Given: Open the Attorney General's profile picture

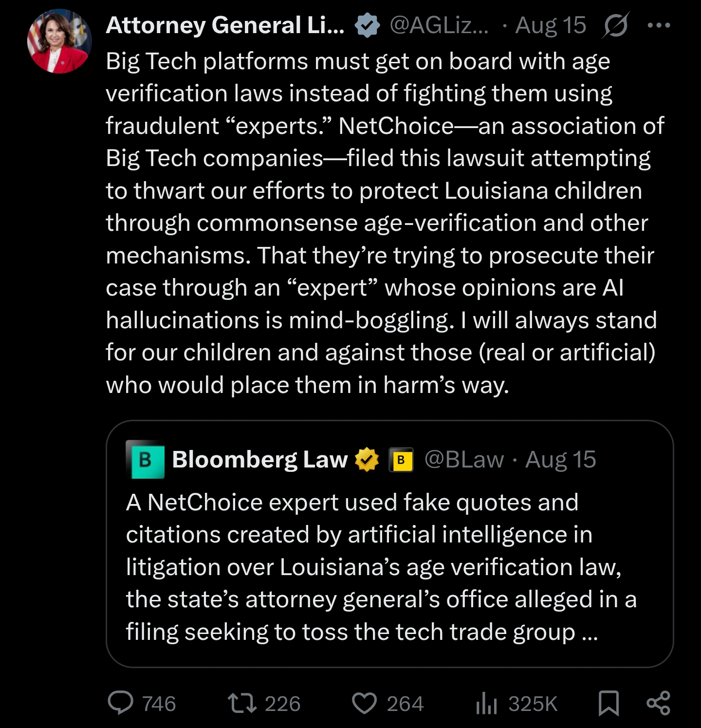Looking at the screenshot, I should coord(59,41).
